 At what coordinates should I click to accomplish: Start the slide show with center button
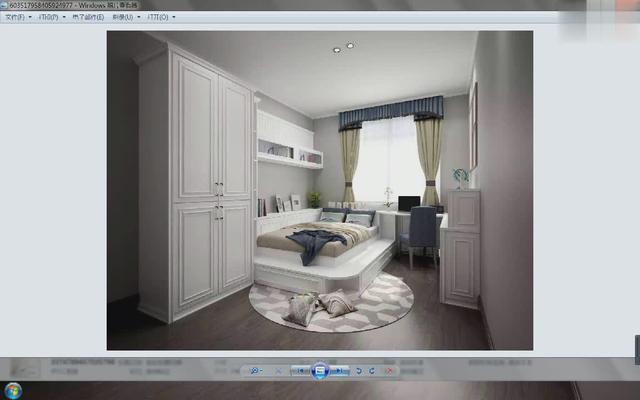(x=320, y=371)
